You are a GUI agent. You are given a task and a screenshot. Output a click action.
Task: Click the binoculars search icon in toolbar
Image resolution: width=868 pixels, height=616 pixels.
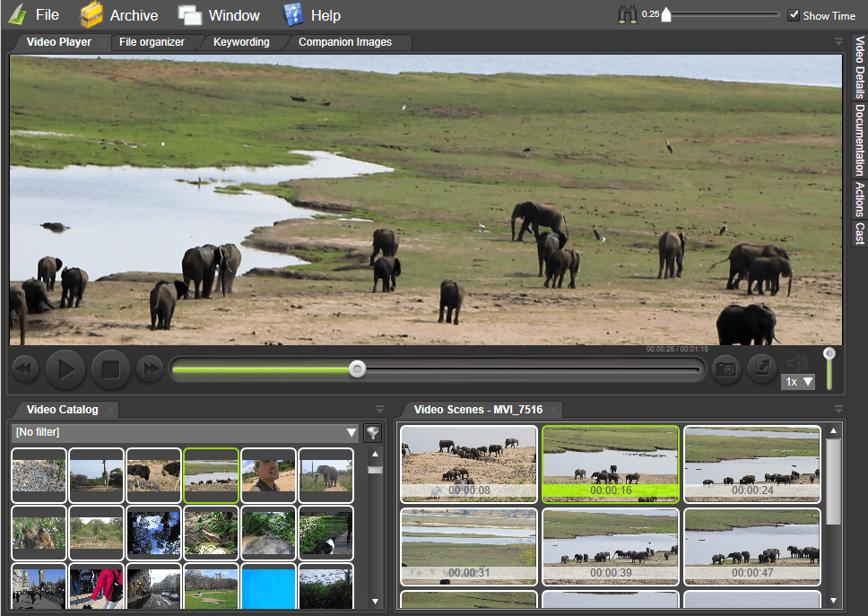pyautogui.click(x=628, y=14)
